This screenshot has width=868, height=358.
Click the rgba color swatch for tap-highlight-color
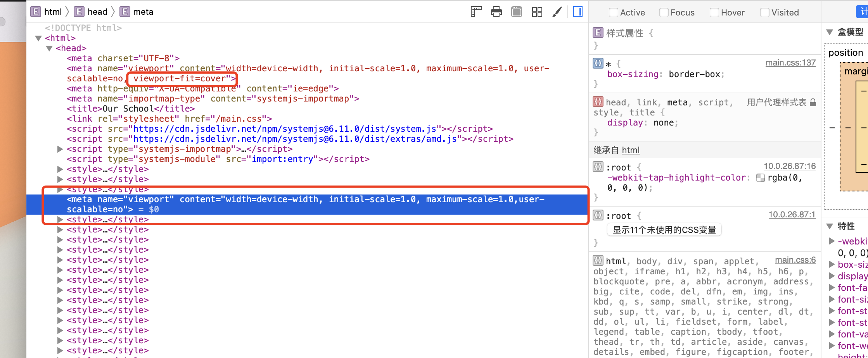(x=761, y=177)
